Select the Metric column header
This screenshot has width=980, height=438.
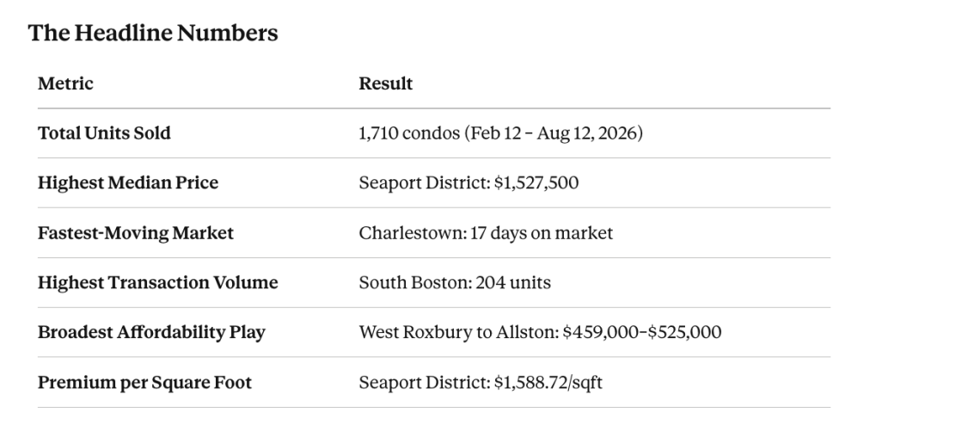click(x=65, y=83)
